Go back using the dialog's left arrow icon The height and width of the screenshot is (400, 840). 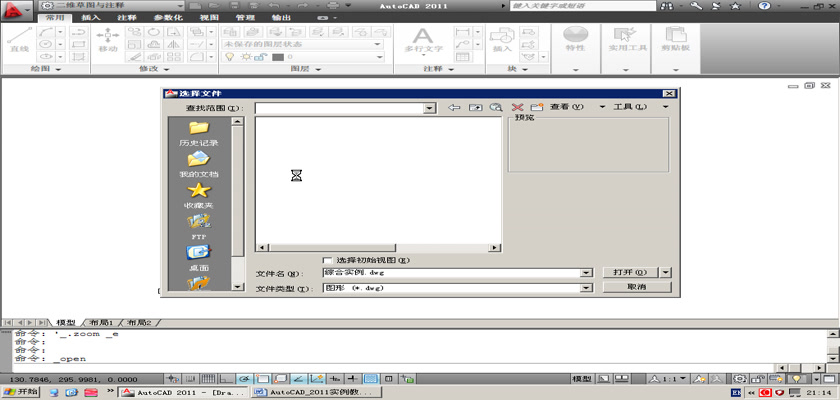click(x=454, y=108)
